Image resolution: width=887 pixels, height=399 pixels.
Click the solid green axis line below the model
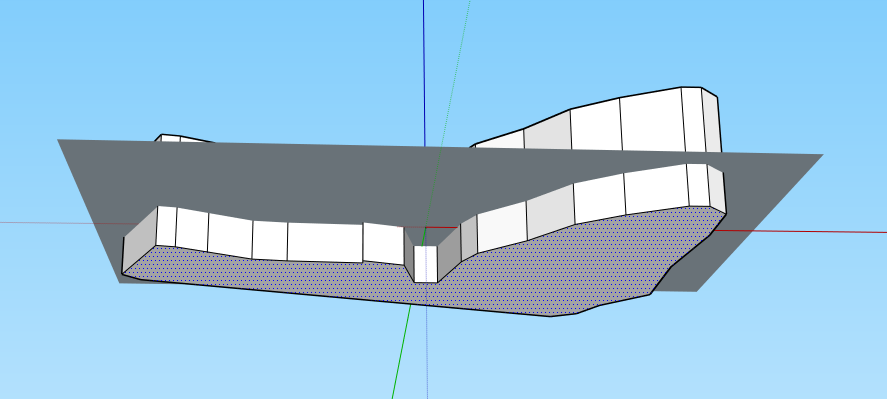401,351
